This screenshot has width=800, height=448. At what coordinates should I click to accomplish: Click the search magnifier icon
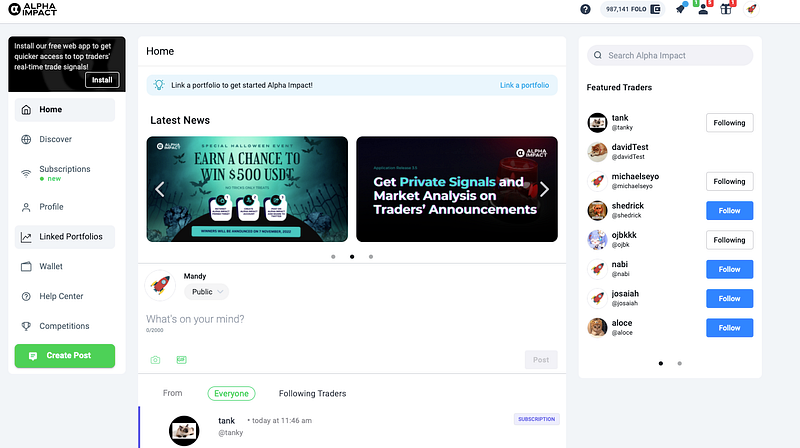coord(598,55)
